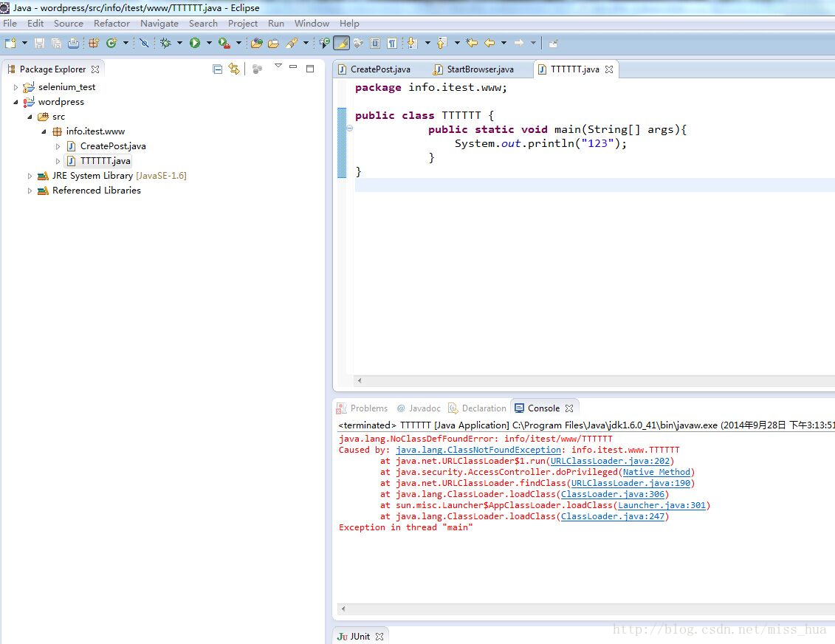Click the Debug bug icon

[165, 43]
